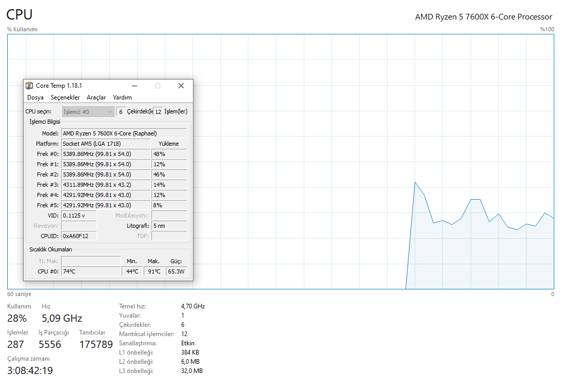Click Frek #4 frequency value field
The width and height of the screenshot is (563, 392).
click(106, 195)
